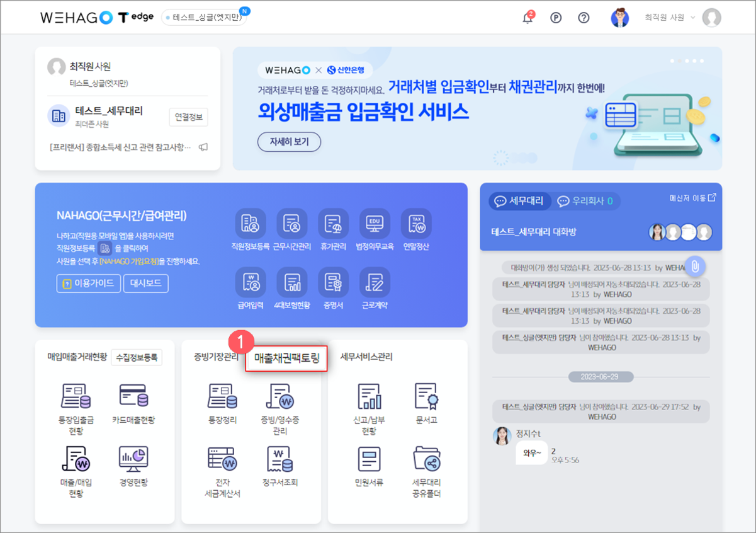Open the 메신저 이동 link

pyautogui.click(x=692, y=198)
